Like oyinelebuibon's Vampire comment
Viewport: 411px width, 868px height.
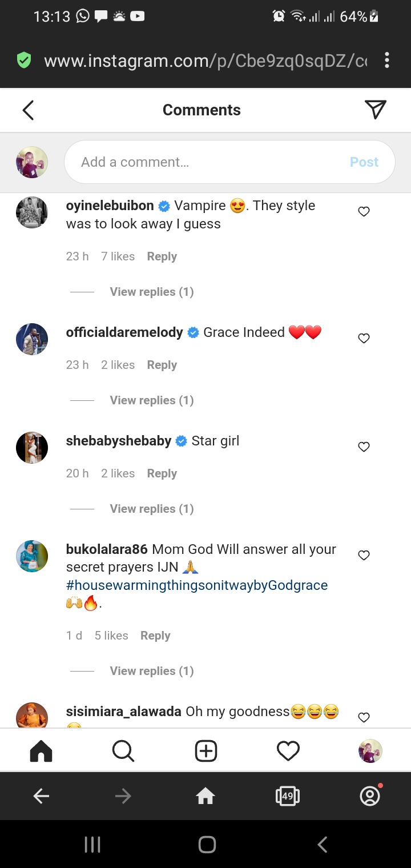coord(364,212)
